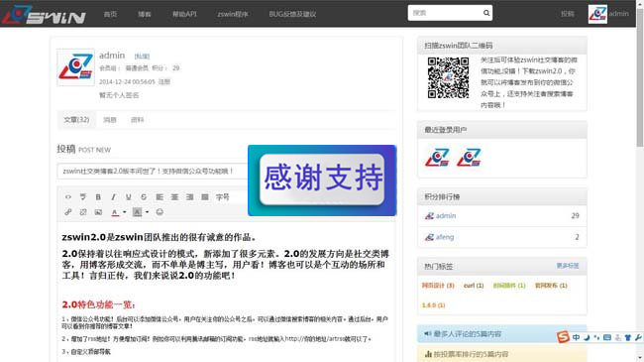
Task: Click the zswin team QR code image
Action: pyautogui.click(x=448, y=77)
